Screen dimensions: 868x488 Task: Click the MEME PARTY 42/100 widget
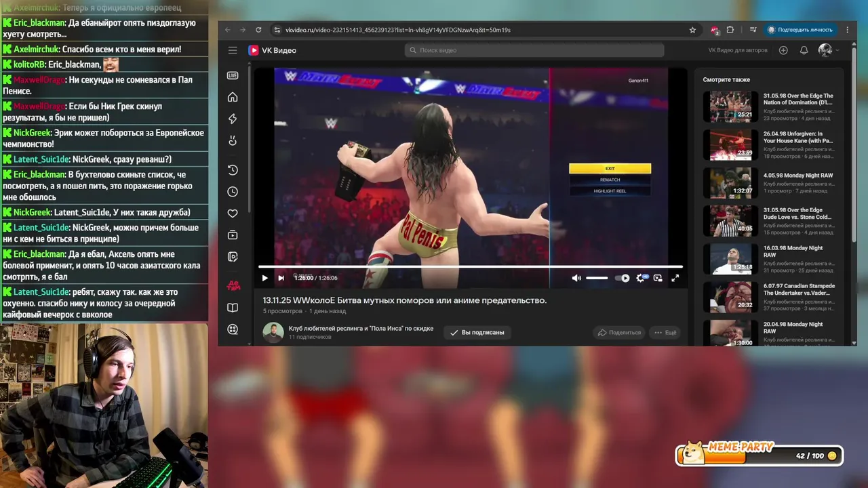(x=759, y=455)
